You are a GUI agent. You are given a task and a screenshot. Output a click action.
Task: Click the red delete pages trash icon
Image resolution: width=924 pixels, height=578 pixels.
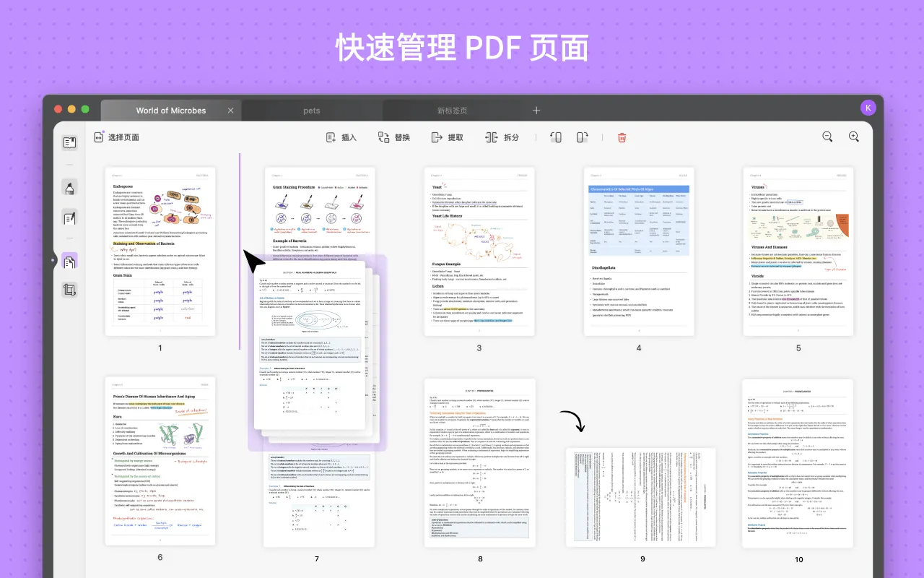[x=622, y=137]
